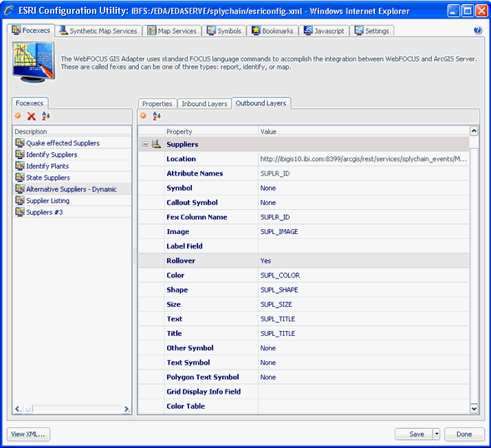Click focexec list scroll left arrow
Viewport: 491px width, 448px height.
pyautogui.click(x=18, y=409)
